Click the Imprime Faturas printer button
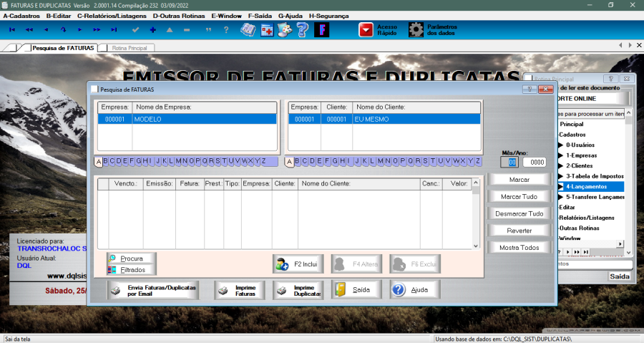The height and width of the screenshot is (343, 644). (239, 289)
